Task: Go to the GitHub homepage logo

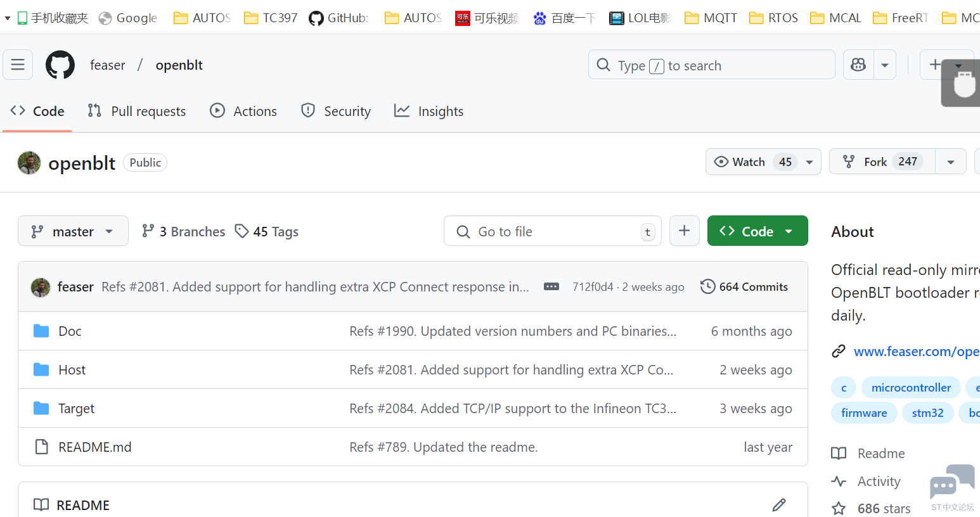Action: point(60,65)
